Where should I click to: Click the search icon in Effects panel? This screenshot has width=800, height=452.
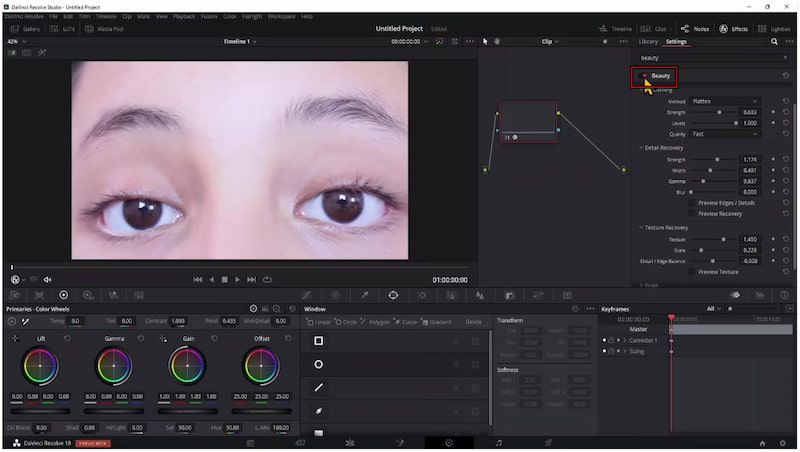[775, 42]
